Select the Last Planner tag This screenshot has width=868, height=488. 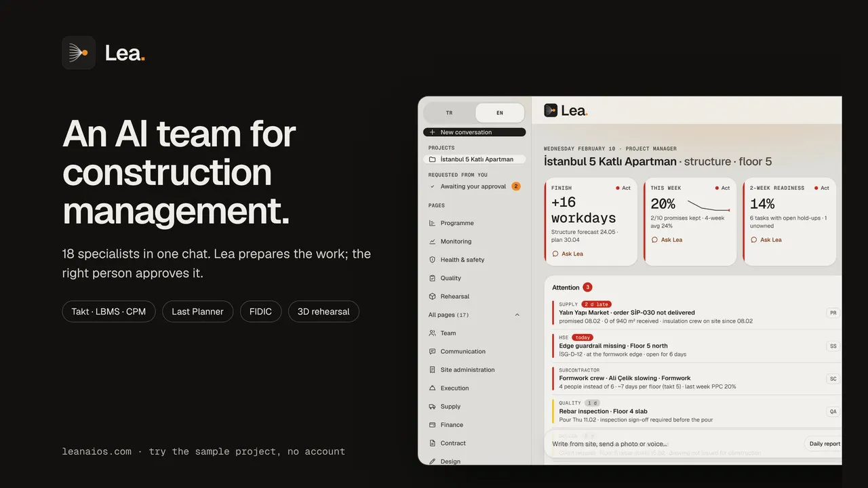point(197,312)
